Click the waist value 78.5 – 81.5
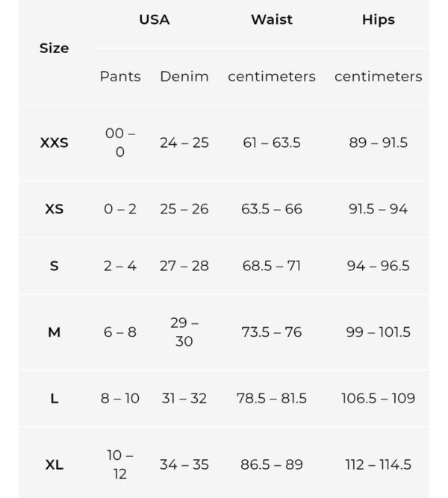This screenshot has height=498, width=448. 272,398
